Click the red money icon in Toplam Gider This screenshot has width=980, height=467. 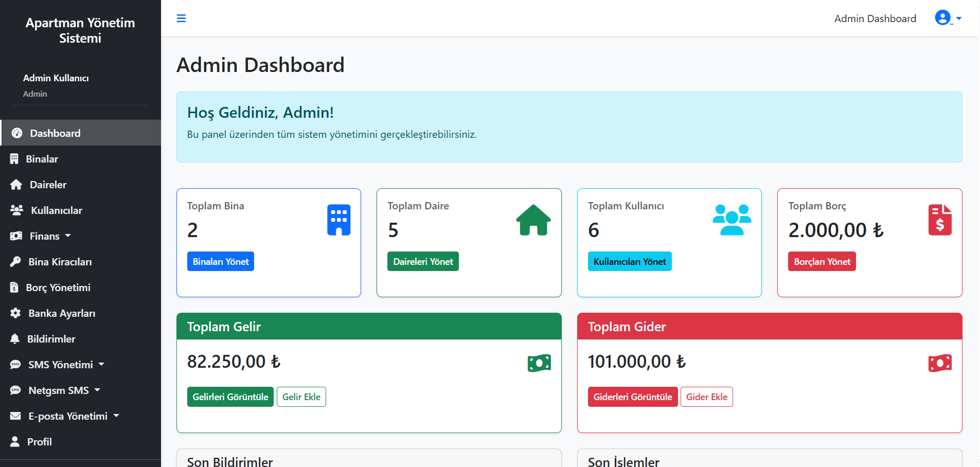[x=939, y=363]
